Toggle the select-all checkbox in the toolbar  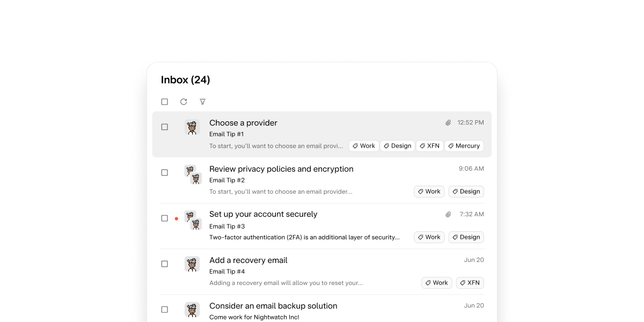click(x=165, y=101)
